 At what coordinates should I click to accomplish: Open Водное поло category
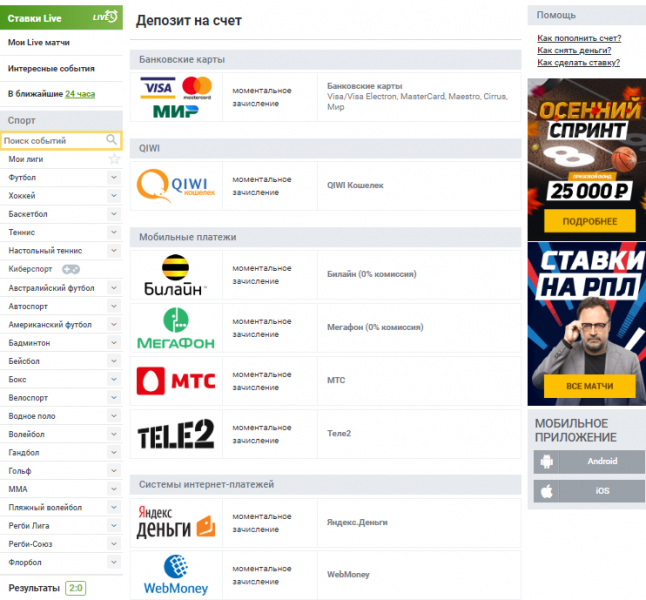32,416
